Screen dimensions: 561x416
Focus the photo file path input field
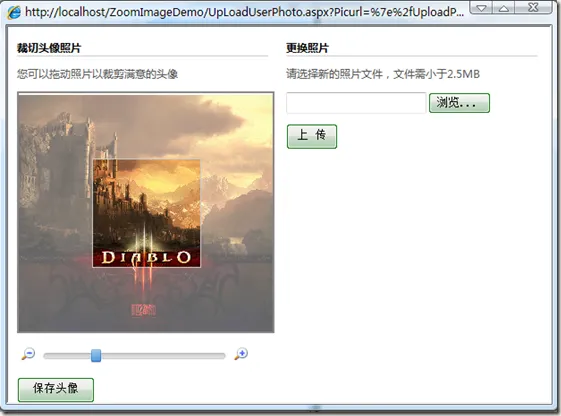point(356,103)
